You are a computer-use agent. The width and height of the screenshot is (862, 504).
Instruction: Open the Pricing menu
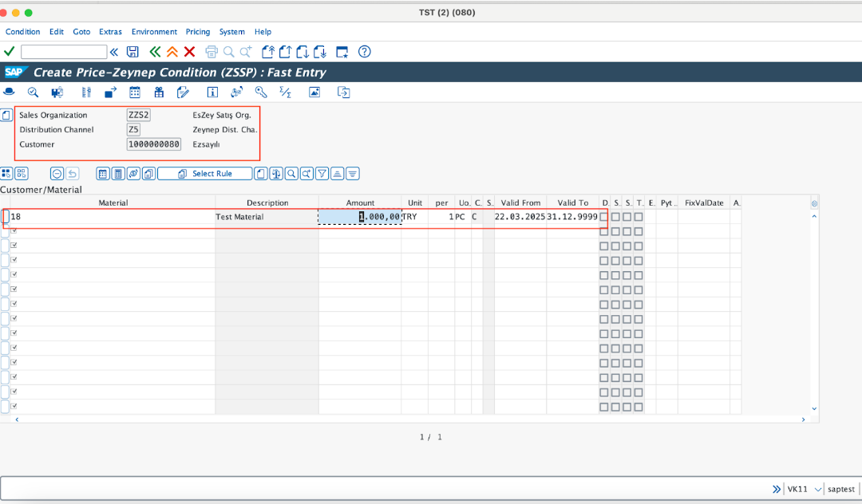coord(198,32)
